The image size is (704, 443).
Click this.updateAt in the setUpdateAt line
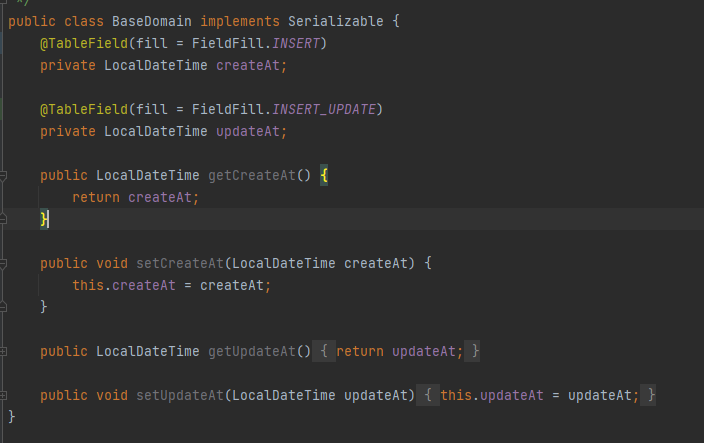click(x=492, y=395)
